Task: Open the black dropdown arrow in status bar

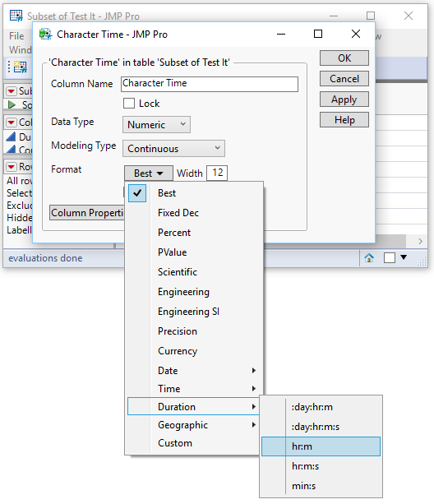Action: click(x=404, y=257)
